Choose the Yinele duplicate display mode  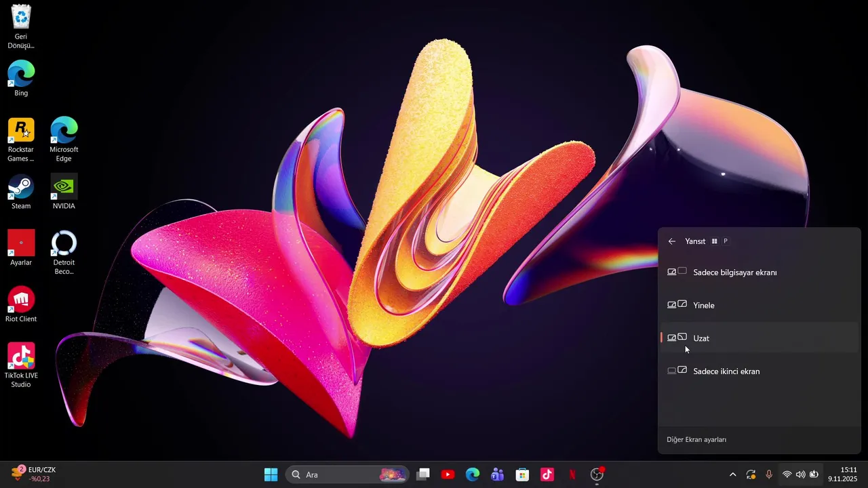[x=759, y=305]
